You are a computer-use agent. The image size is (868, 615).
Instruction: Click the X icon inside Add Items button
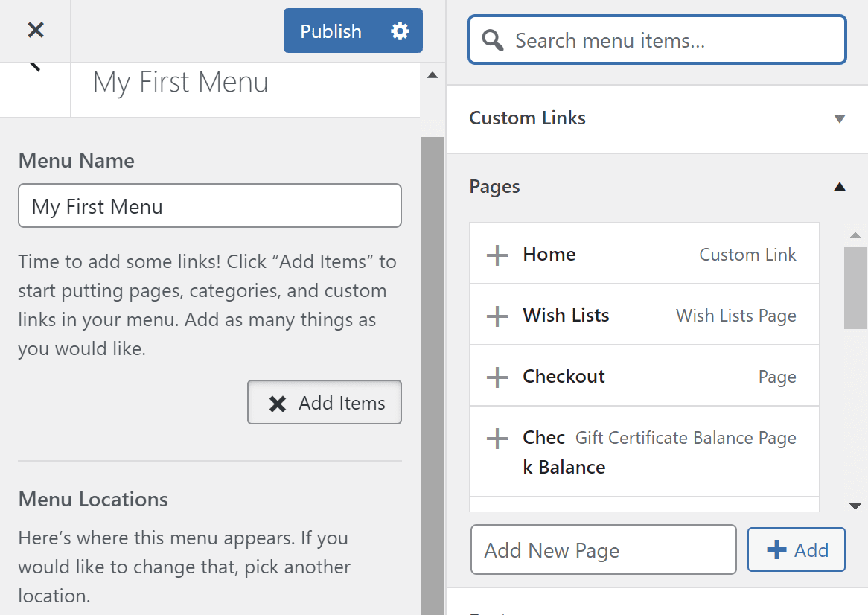[278, 402]
